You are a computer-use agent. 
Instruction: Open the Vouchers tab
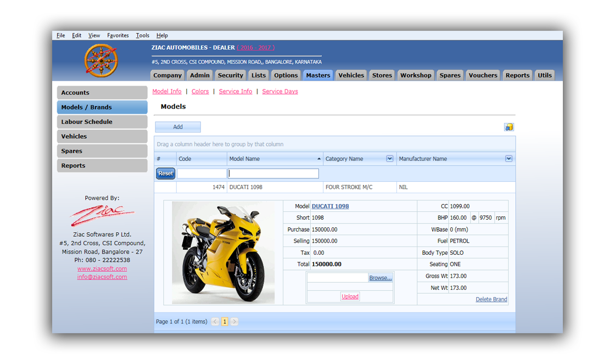click(483, 75)
